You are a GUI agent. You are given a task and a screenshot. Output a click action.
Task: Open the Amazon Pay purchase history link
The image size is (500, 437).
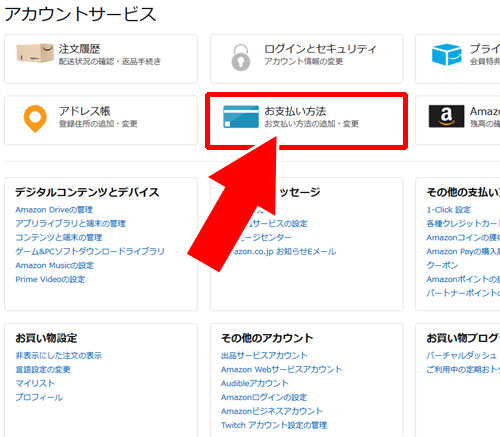[x=463, y=251]
